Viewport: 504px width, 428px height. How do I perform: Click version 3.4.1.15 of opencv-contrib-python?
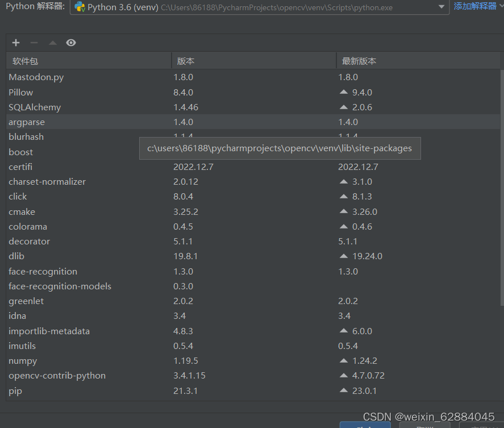click(189, 376)
